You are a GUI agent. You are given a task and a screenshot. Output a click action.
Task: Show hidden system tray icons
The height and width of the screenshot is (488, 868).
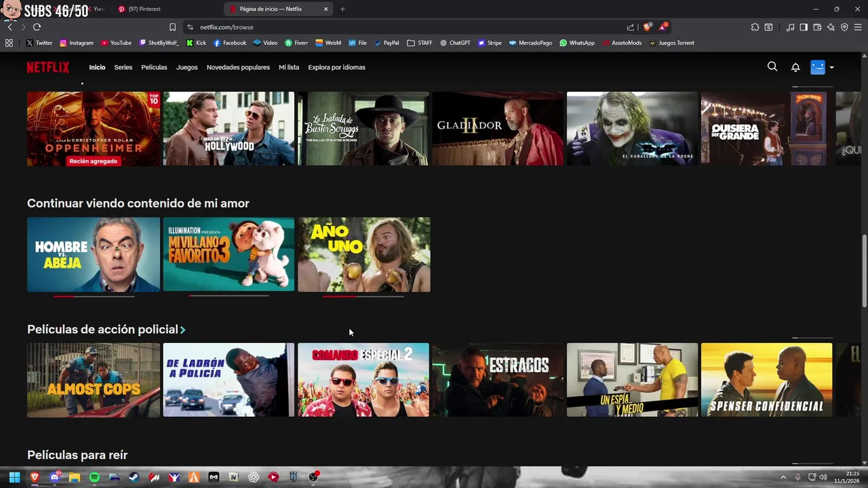783,477
